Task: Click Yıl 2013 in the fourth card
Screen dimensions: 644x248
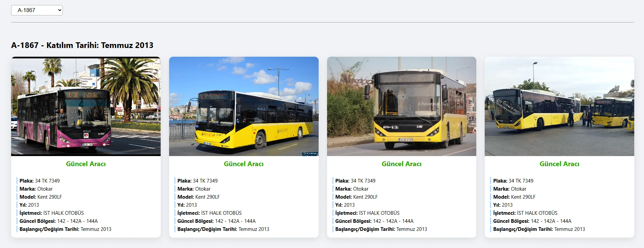Action: click(x=503, y=205)
